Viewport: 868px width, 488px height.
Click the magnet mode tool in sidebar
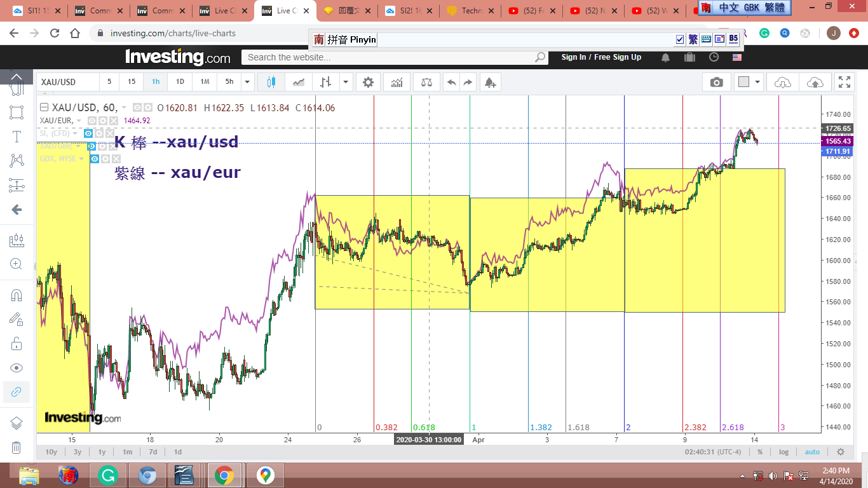[17, 295]
